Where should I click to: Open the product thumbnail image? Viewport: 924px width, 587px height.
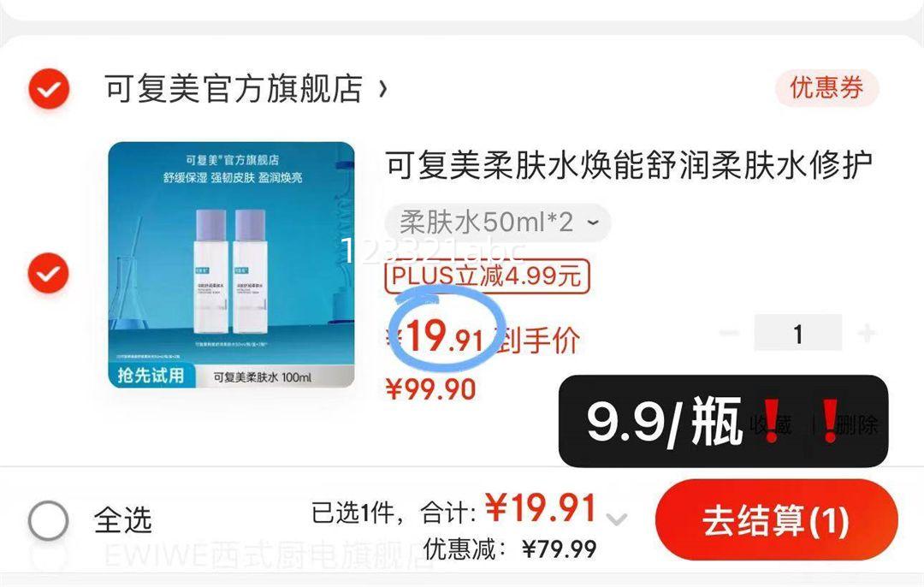[x=231, y=264]
